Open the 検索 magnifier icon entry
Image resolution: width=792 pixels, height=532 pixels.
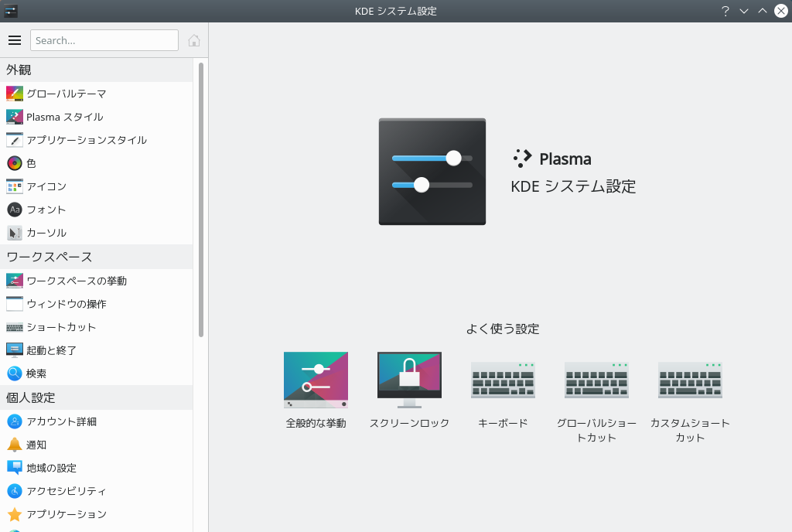(15, 373)
